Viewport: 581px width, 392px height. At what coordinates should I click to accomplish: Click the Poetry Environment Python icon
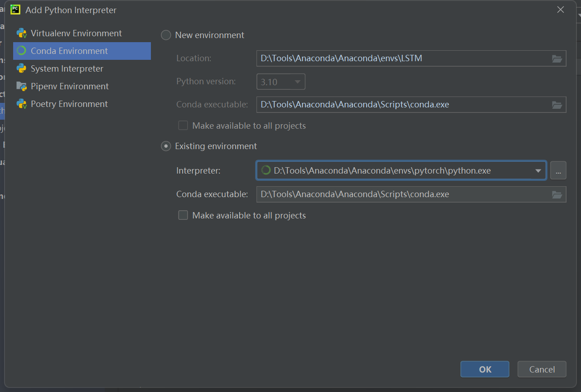[21, 104]
